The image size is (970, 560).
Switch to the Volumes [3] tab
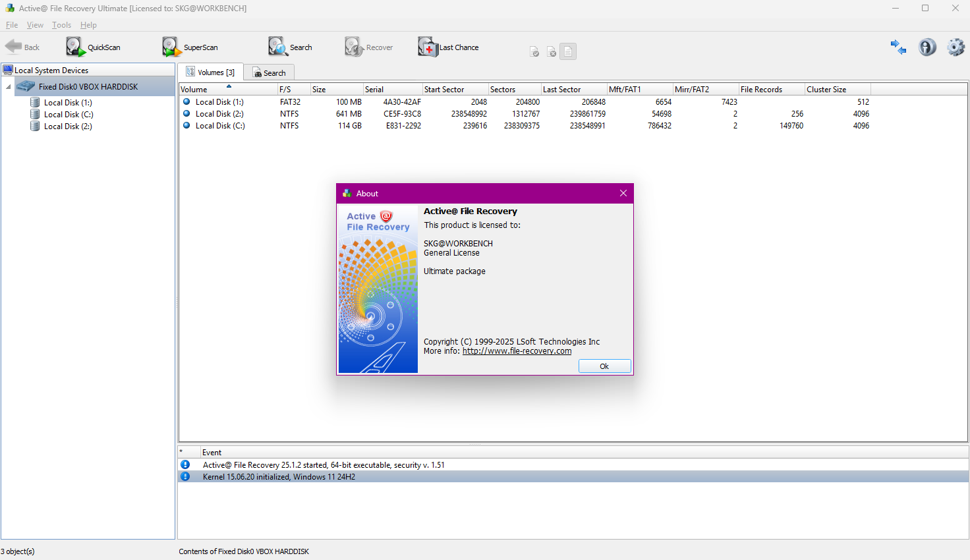point(210,72)
